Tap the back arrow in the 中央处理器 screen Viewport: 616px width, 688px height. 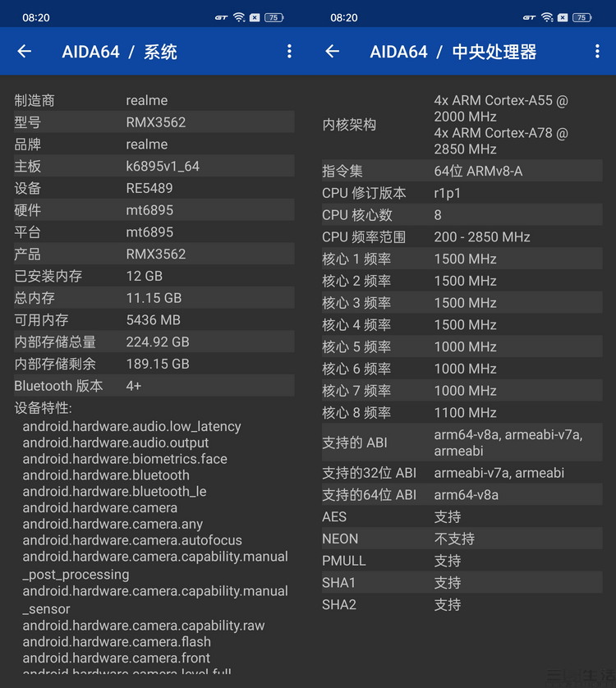(333, 52)
